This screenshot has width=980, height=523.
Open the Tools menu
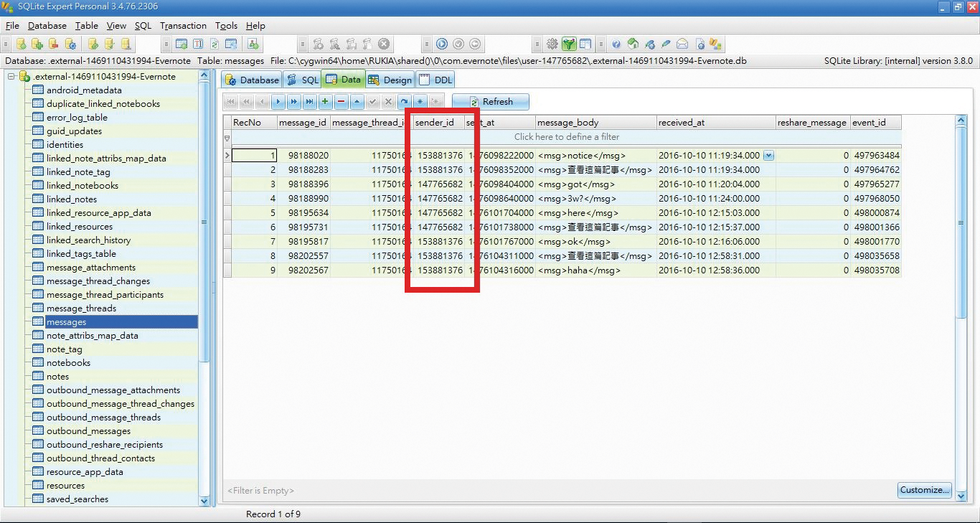pos(227,25)
